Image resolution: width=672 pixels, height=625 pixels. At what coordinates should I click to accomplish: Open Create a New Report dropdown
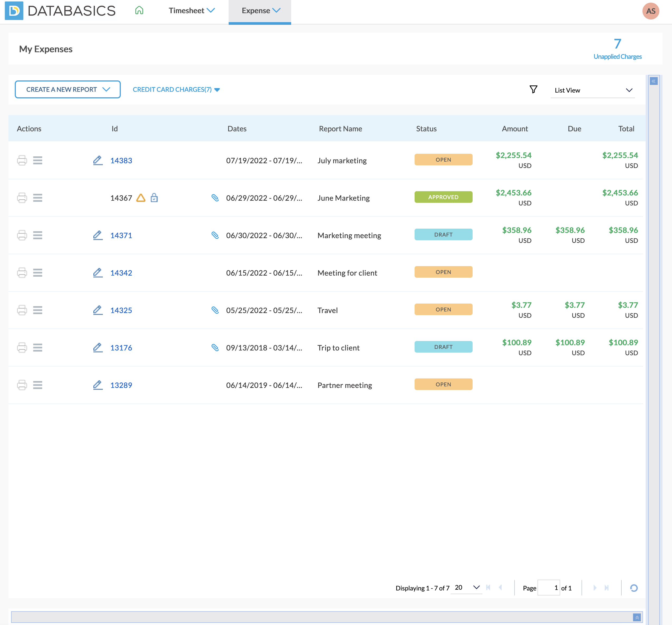(x=68, y=90)
